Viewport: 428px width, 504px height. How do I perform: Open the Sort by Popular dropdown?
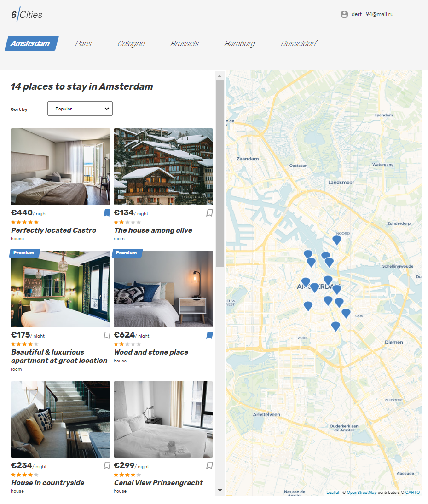tap(80, 109)
